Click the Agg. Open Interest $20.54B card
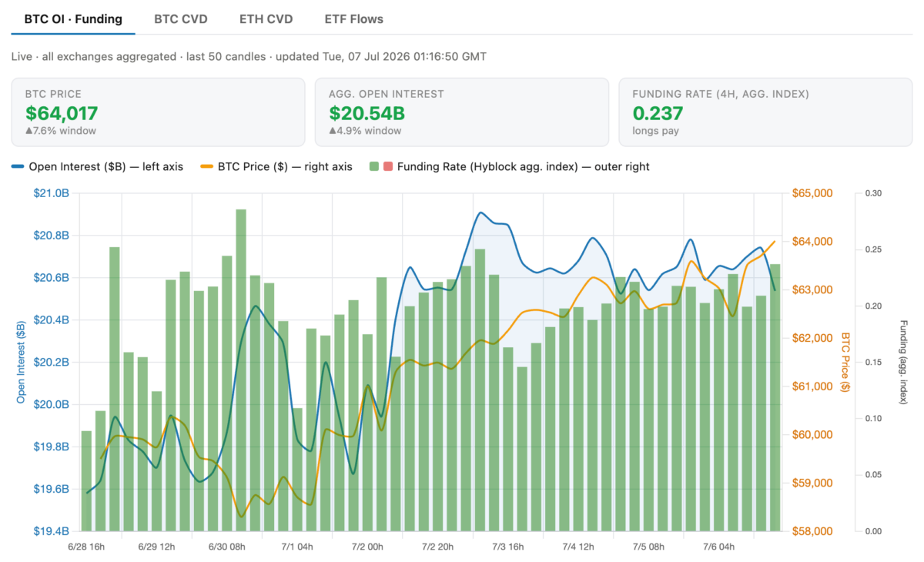The width and height of the screenshot is (924, 562). (x=462, y=112)
